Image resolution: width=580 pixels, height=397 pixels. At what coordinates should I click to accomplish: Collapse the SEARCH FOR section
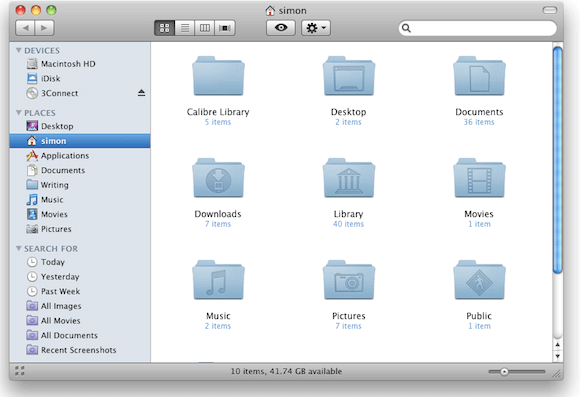click(18, 248)
